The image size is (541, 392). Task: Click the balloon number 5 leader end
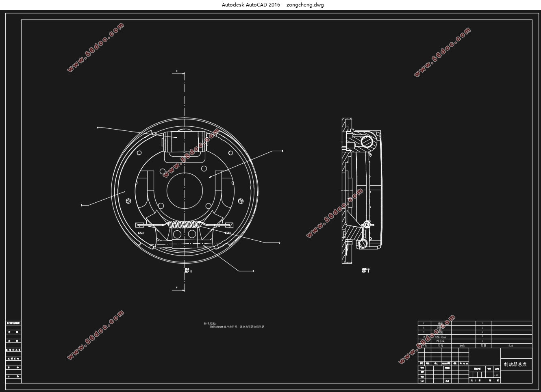click(282, 151)
